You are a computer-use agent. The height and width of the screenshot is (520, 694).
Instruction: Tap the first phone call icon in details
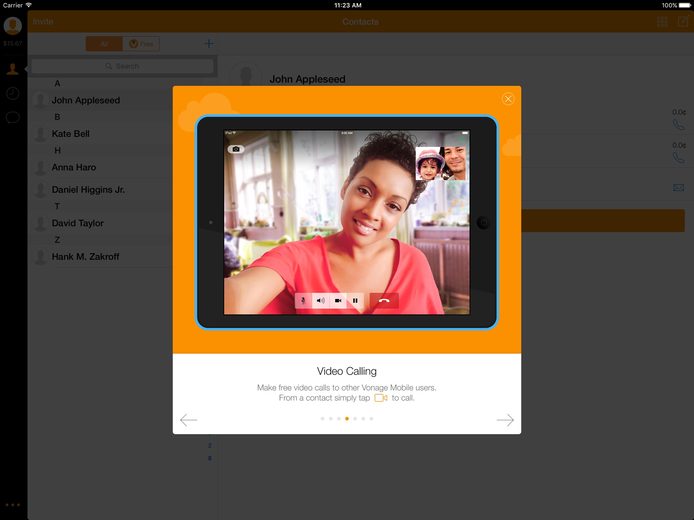(x=679, y=124)
